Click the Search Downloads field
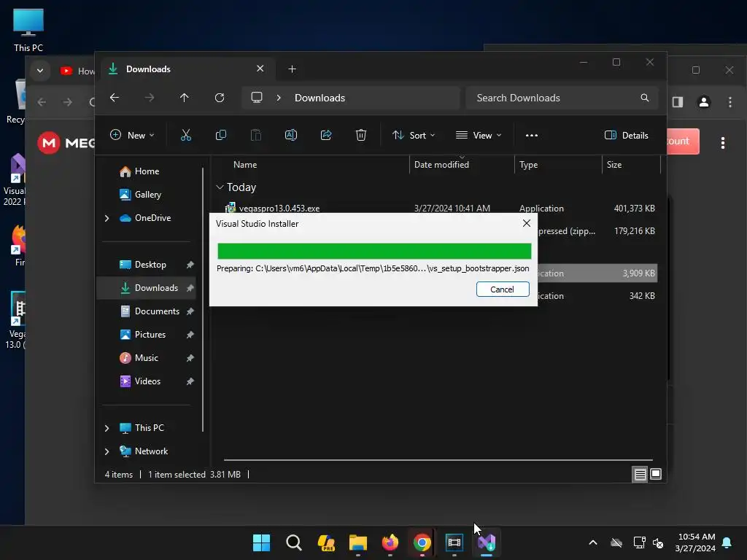 pos(562,98)
